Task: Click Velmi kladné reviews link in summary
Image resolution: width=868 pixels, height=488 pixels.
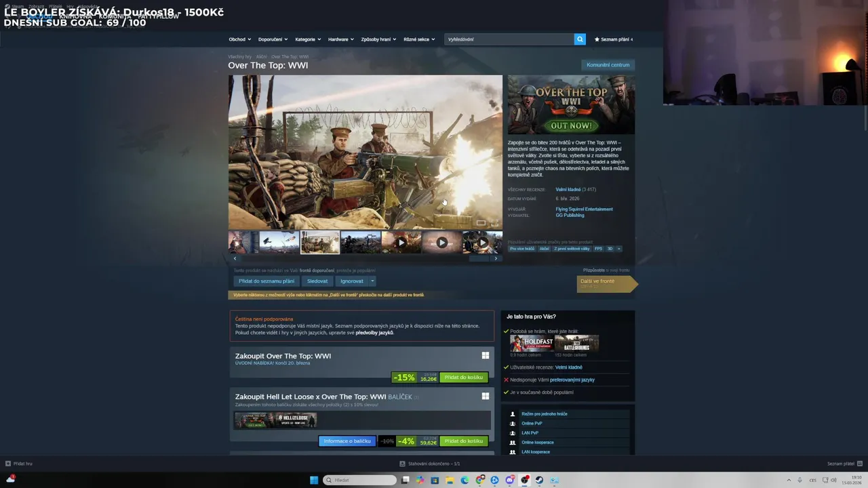Action: click(567, 189)
